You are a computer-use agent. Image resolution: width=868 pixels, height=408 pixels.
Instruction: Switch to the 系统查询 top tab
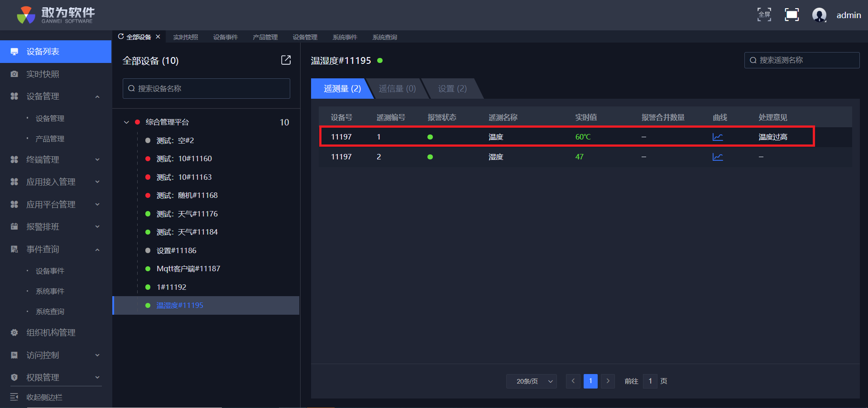coord(385,37)
